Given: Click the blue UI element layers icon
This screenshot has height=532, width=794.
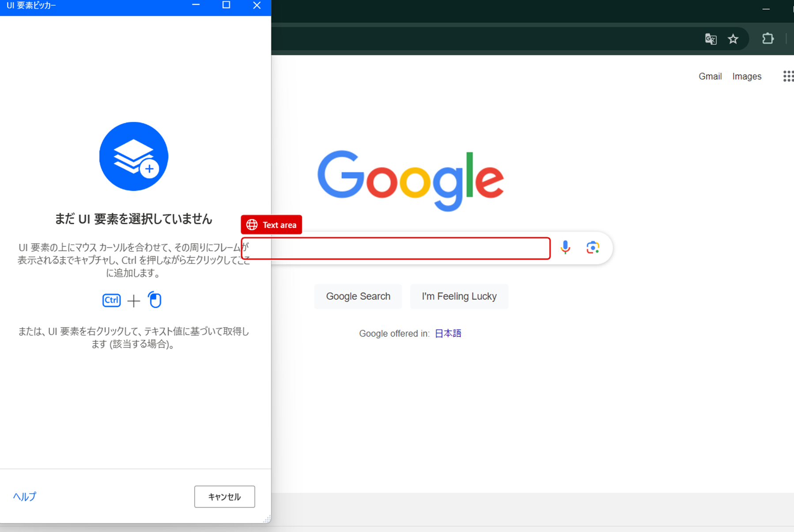Looking at the screenshot, I should [x=134, y=156].
